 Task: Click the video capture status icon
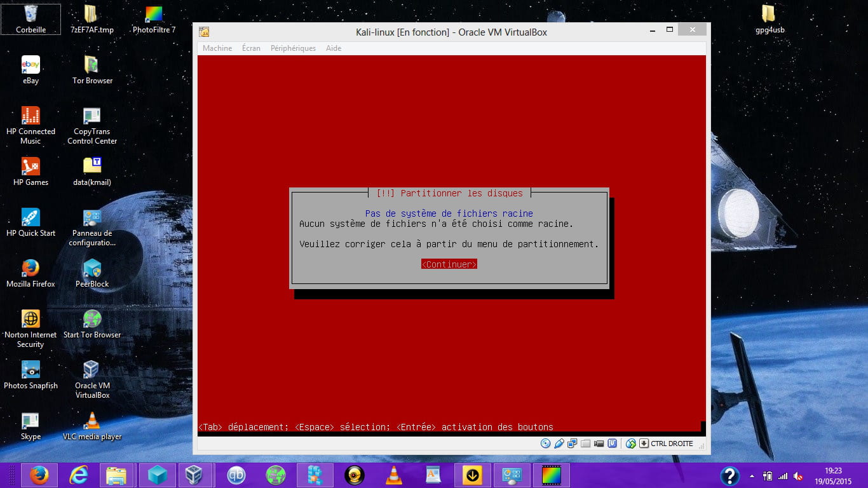pyautogui.click(x=599, y=444)
